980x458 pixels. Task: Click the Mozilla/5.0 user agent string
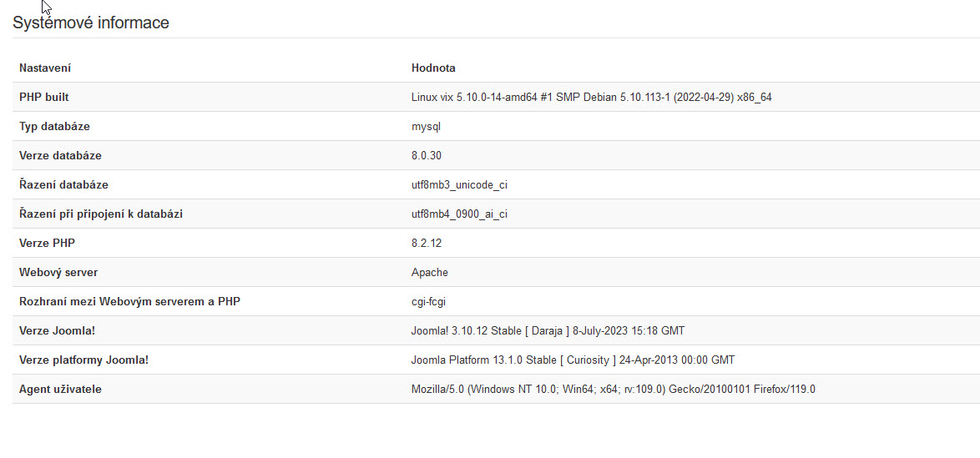pyautogui.click(x=613, y=390)
